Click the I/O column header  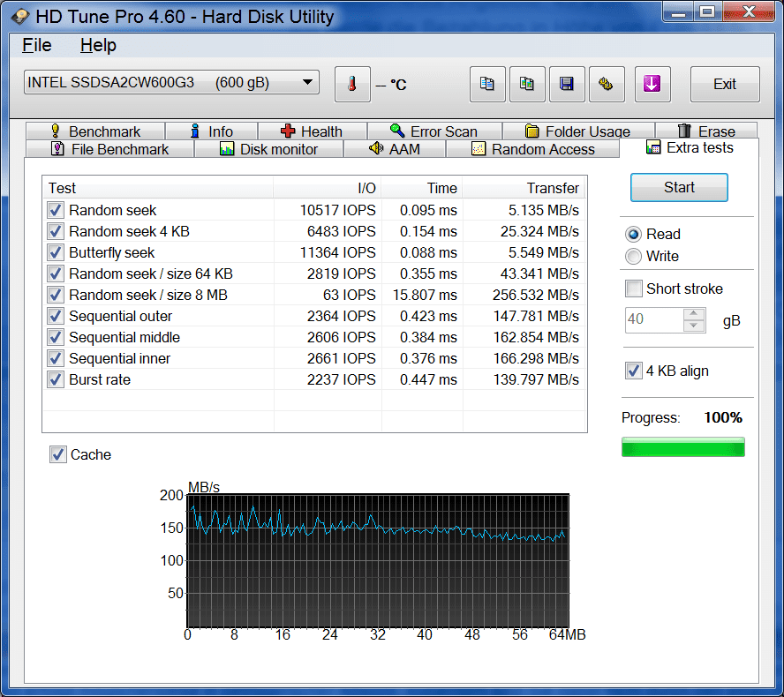(328, 188)
